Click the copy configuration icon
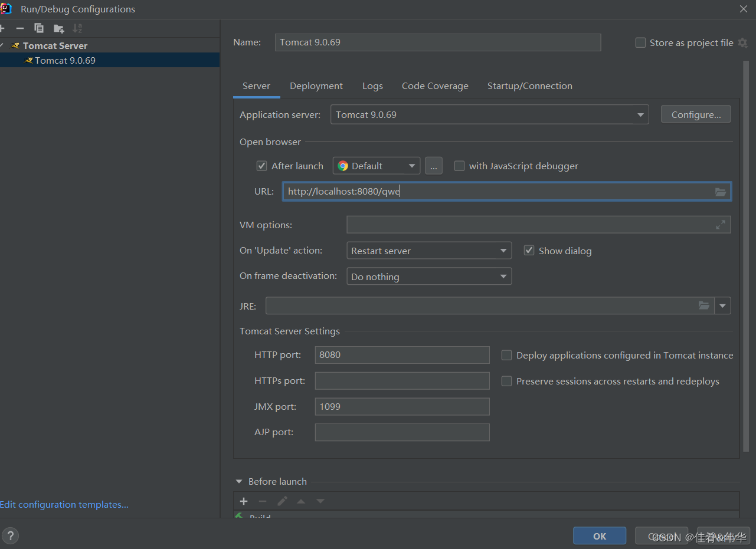This screenshot has height=549, width=756. (39, 28)
